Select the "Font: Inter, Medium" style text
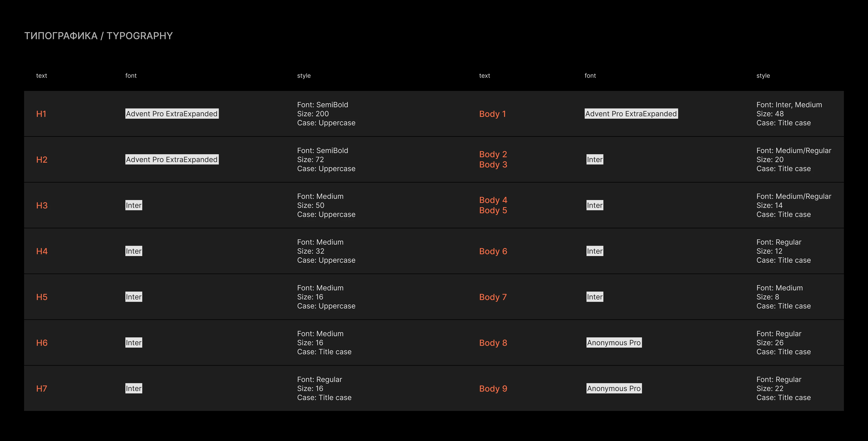 point(789,105)
